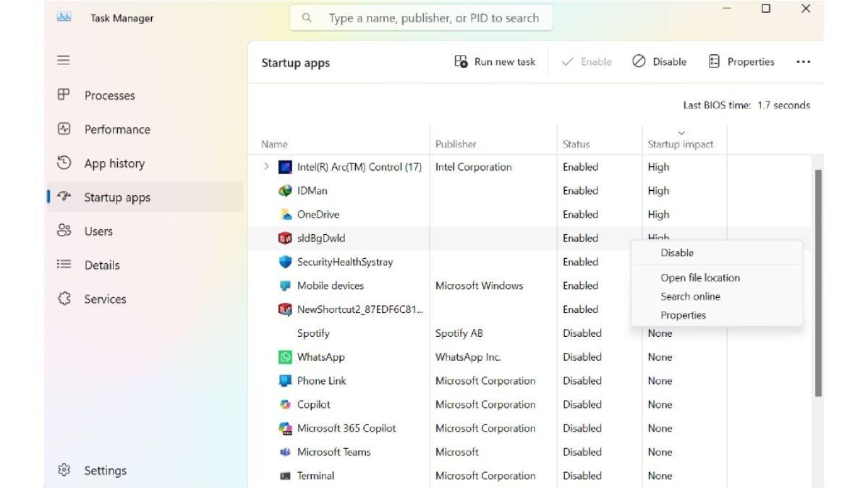Viewport: 868px width, 488px height.
Task: Click the Copilot colorful icon
Action: [x=285, y=405]
